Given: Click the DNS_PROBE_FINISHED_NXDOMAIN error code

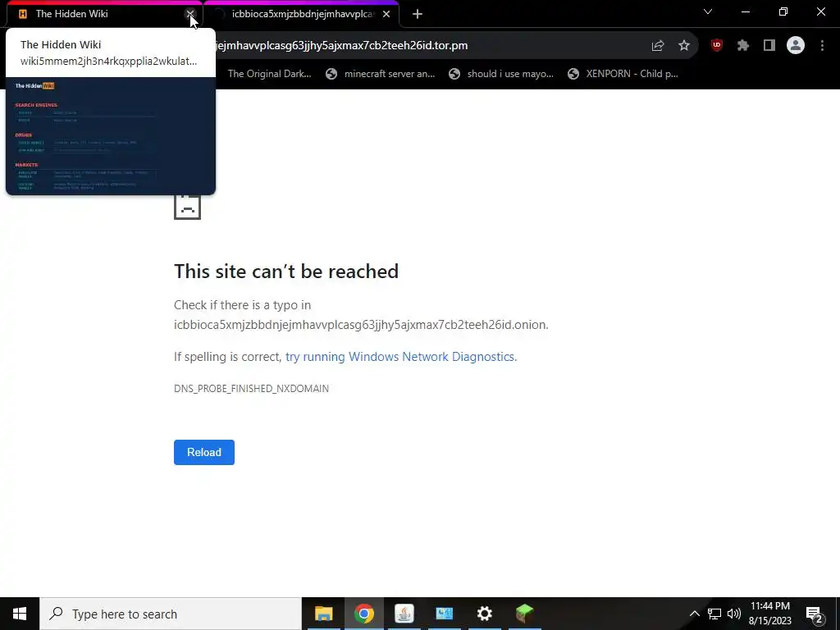Looking at the screenshot, I should pos(251,388).
